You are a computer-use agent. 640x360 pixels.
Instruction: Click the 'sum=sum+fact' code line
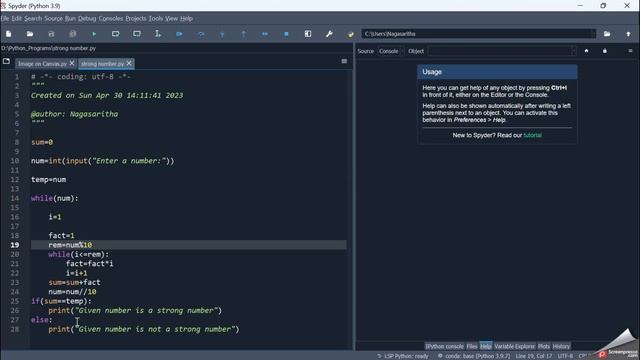(74, 282)
